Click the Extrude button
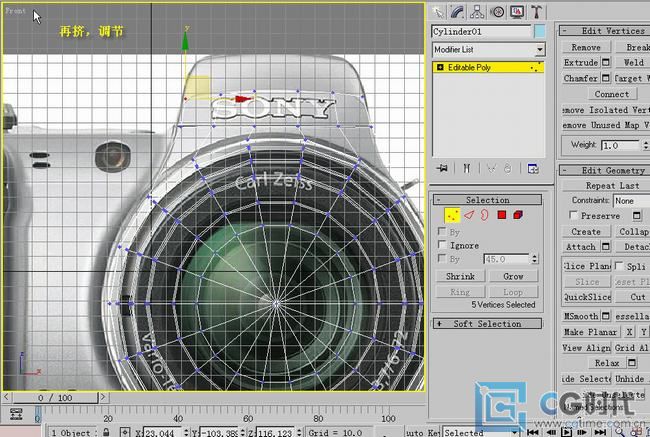 tap(581, 62)
